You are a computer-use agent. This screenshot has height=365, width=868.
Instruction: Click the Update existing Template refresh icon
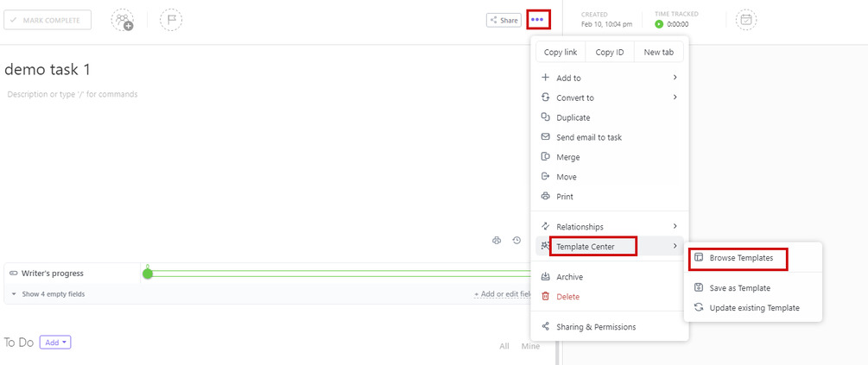click(699, 307)
